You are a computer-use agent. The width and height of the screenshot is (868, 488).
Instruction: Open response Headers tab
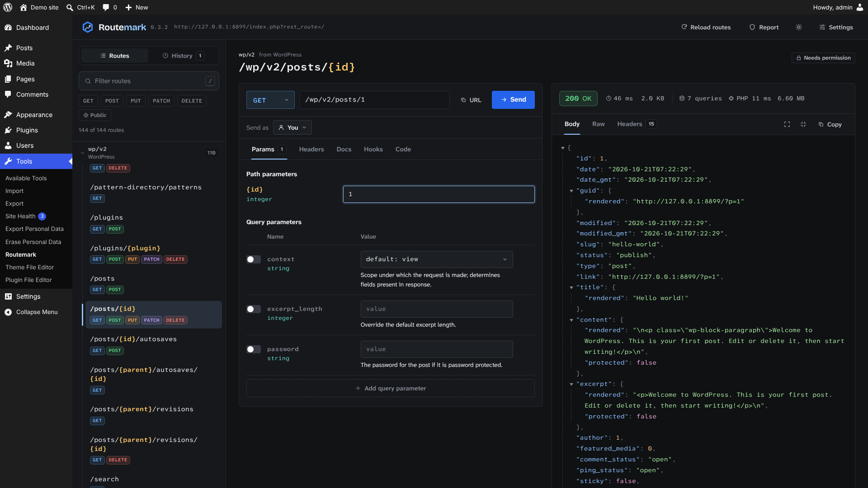click(637, 124)
